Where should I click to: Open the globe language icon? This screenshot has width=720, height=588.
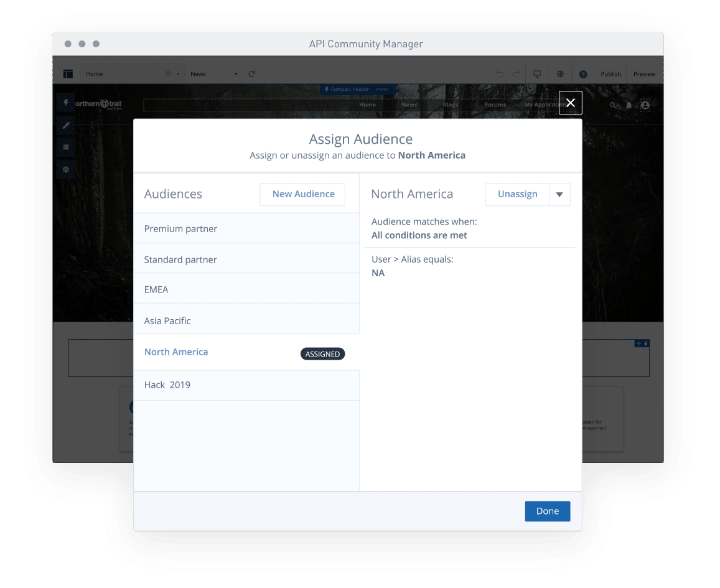559,73
